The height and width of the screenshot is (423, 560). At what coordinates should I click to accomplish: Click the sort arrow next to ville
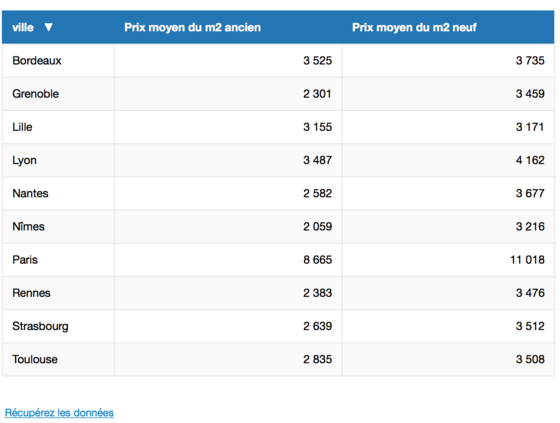49,27
